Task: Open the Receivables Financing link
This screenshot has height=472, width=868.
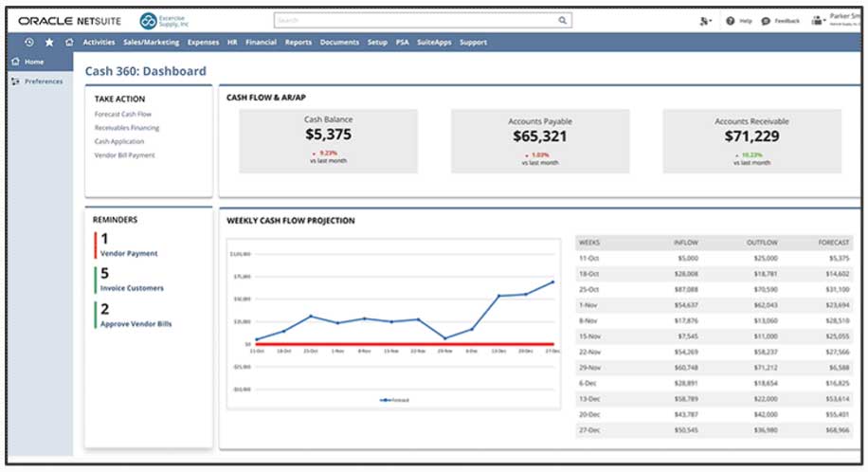Action: (127, 127)
